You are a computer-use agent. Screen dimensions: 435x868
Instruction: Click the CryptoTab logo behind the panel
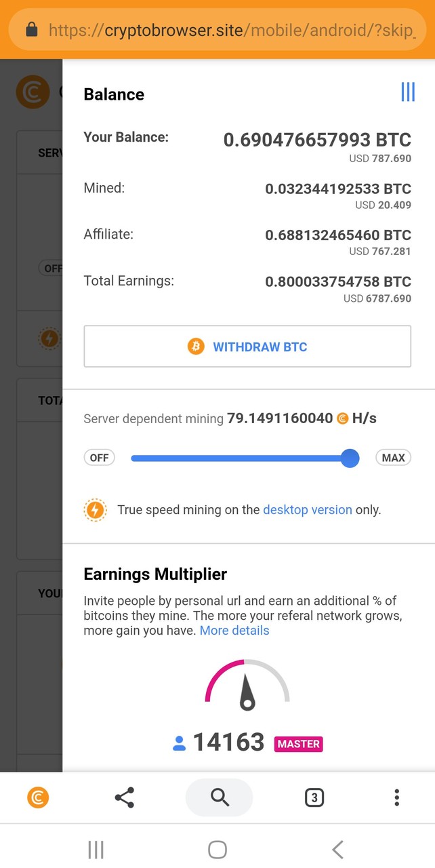pyautogui.click(x=33, y=92)
